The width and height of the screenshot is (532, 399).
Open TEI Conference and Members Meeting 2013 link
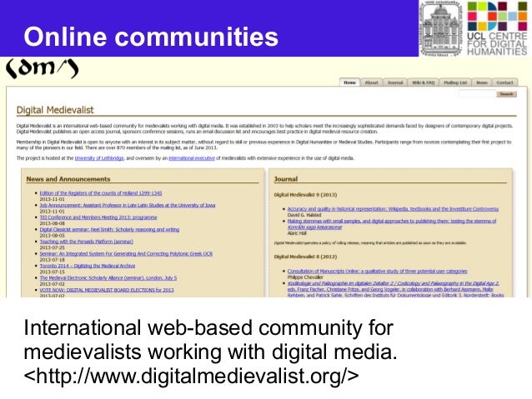pyautogui.click(x=98, y=217)
